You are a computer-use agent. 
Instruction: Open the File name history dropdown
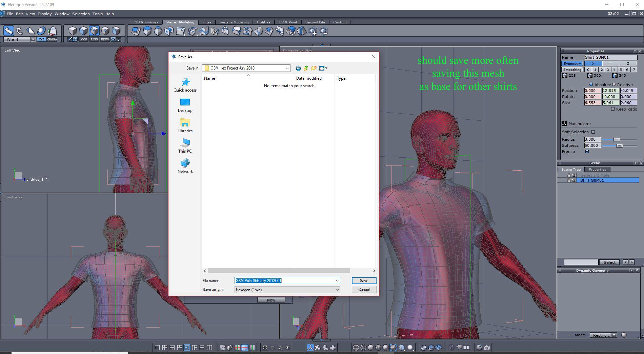tap(337, 281)
